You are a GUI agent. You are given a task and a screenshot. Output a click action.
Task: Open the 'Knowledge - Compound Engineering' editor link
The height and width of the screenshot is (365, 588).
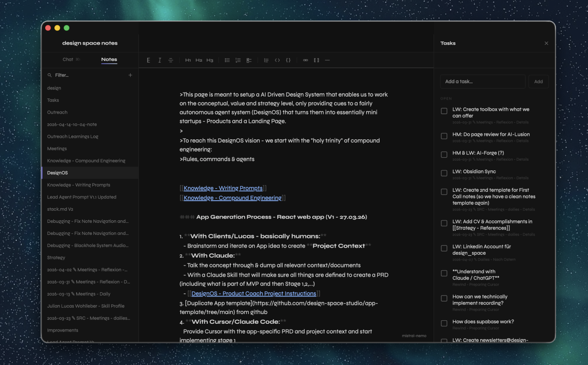(x=233, y=198)
